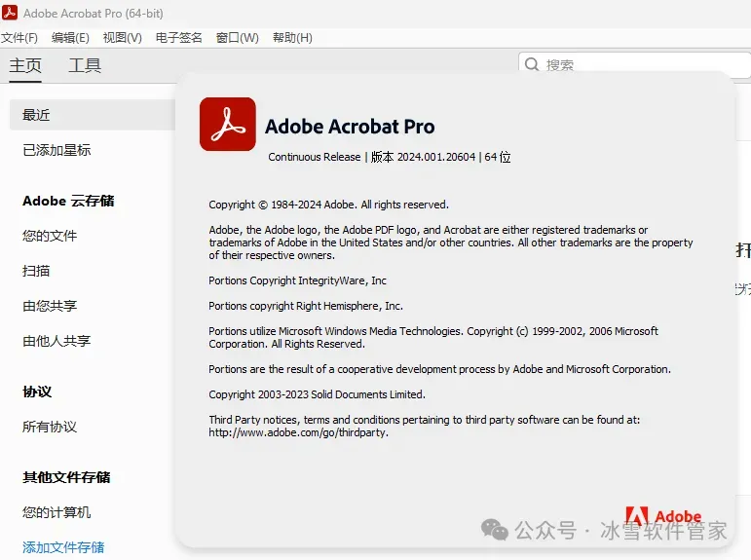Viewport: 751px width, 560px height.
Task: Switch to the 主页 tab
Action: click(25, 65)
